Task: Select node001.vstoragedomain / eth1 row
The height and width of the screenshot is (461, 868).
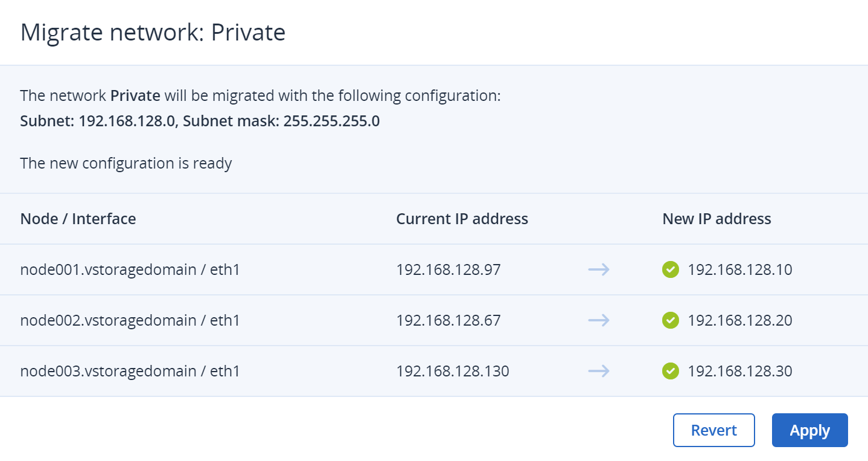Action: pos(130,269)
